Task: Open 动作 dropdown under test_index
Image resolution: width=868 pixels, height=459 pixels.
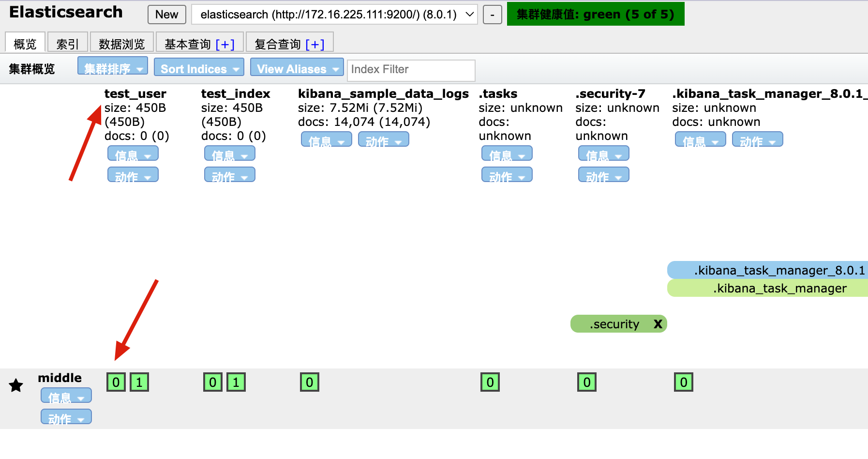Action: tap(230, 175)
